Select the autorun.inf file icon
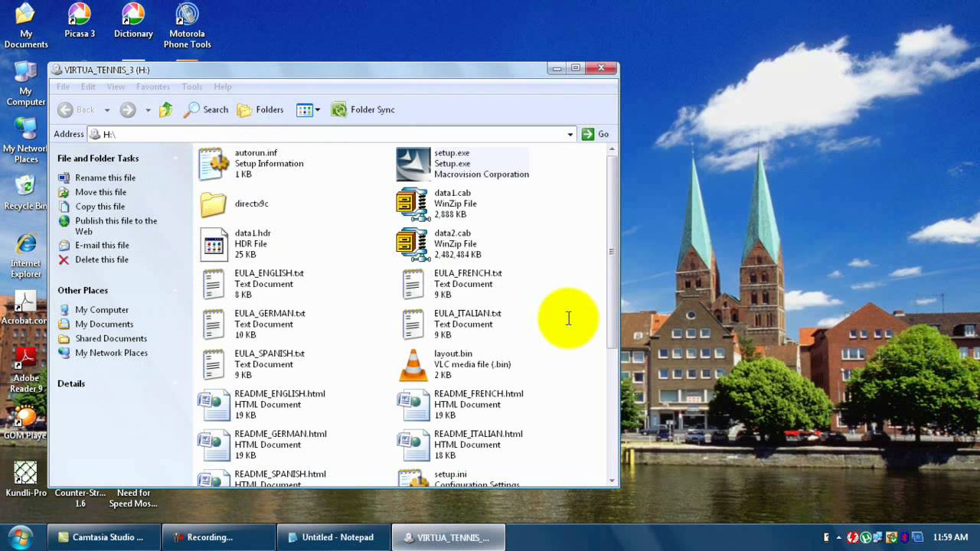Screen dimensions: 980x551 214,164
